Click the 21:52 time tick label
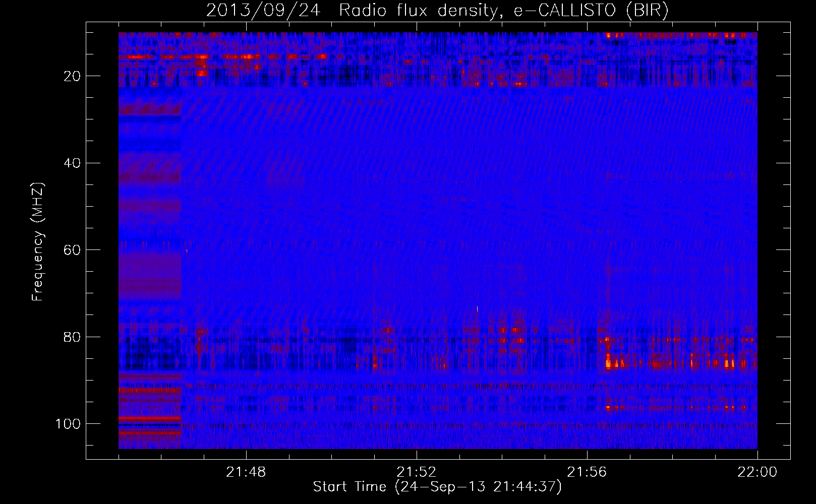Image resolution: width=816 pixels, height=504 pixels. [417, 472]
